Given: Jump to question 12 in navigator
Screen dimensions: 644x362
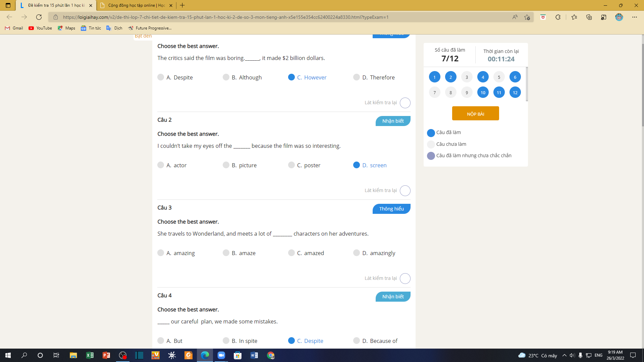Looking at the screenshot, I should [515, 93].
